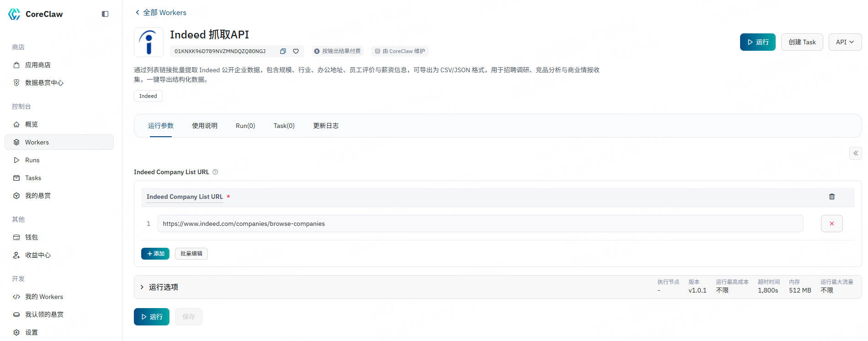
Task: Open the API dropdown
Action: pos(845,42)
